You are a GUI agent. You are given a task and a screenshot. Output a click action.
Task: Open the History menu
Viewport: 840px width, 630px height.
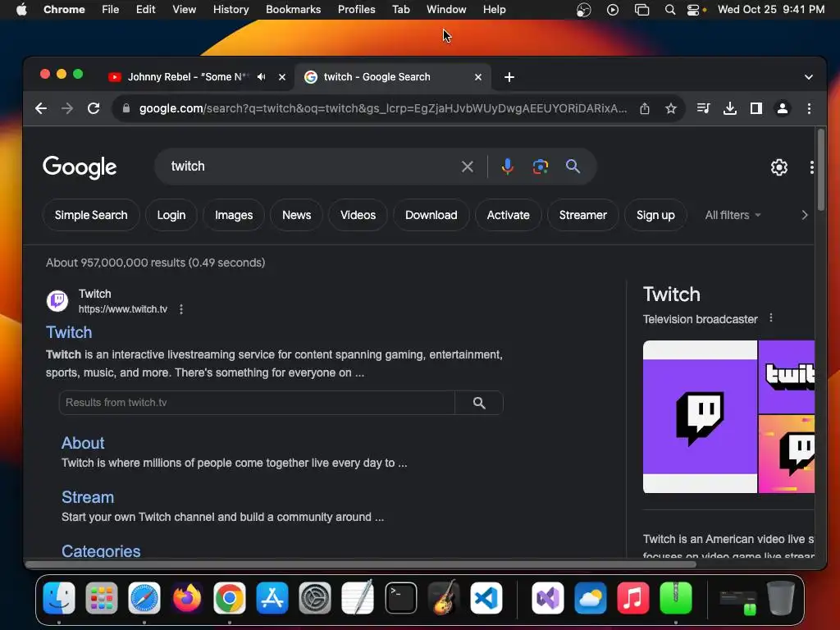click(231, 10)
